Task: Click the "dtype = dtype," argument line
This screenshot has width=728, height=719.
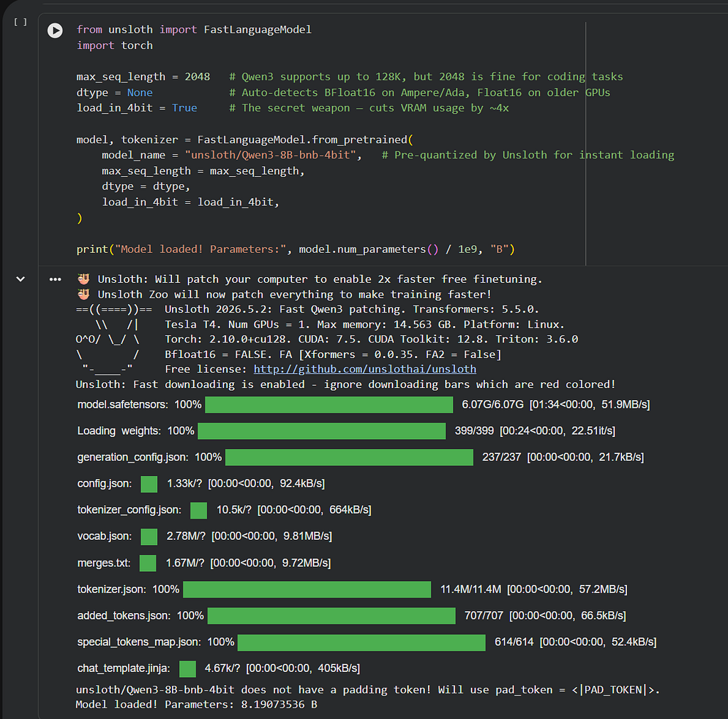Action: coord(146,186)
